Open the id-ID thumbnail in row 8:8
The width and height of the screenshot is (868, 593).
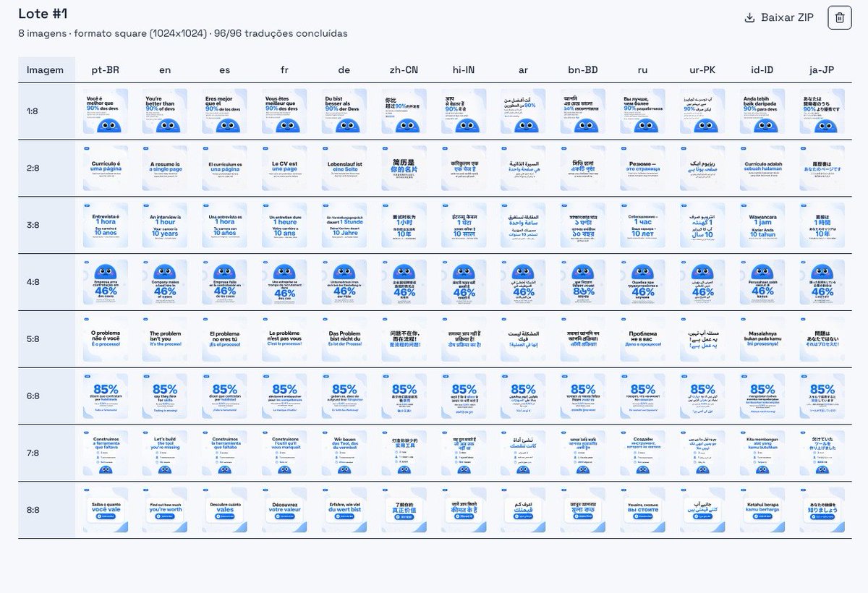click(762, 511)
